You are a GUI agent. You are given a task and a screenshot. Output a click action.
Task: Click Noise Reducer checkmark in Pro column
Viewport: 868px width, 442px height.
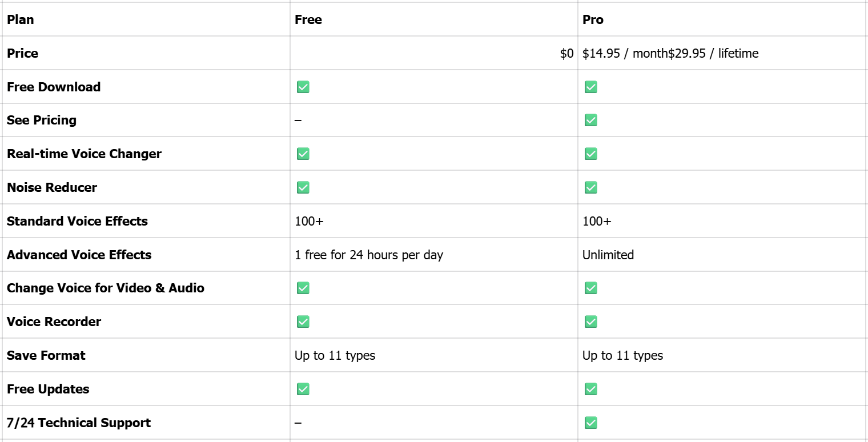click(590, 187)
